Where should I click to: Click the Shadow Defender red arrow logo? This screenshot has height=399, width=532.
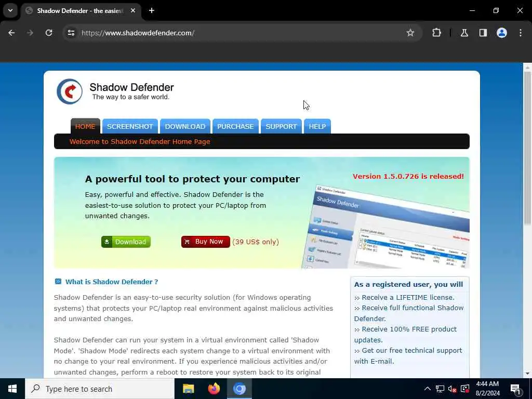(70, 91)
